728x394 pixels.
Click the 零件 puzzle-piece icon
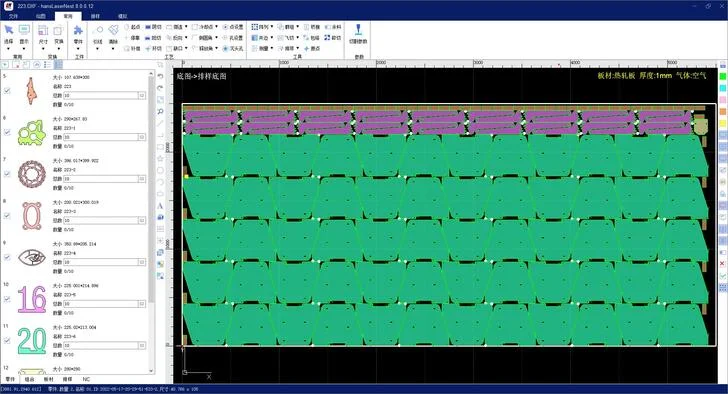point(78,31)
